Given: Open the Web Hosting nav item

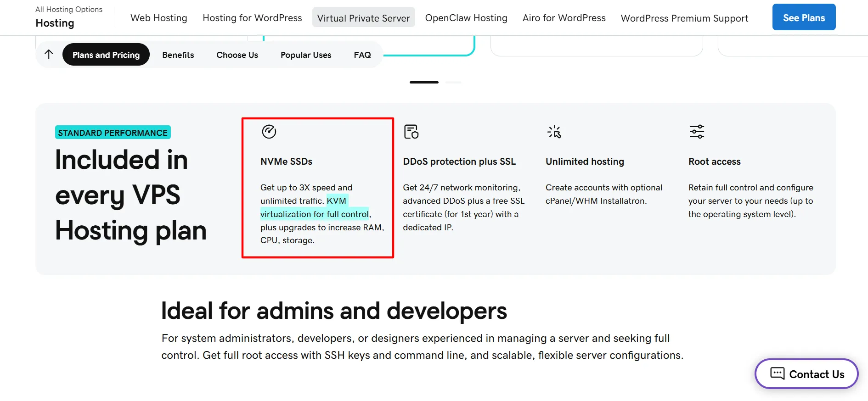Looking at the screenshot, I should coord(158,18).
